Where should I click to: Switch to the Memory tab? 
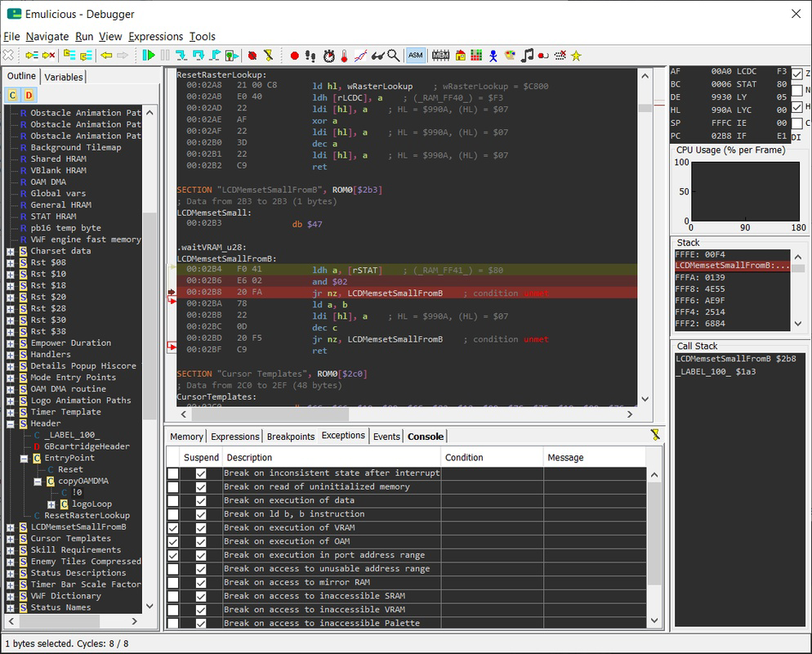pyautogui.click(x=186, y=437)
